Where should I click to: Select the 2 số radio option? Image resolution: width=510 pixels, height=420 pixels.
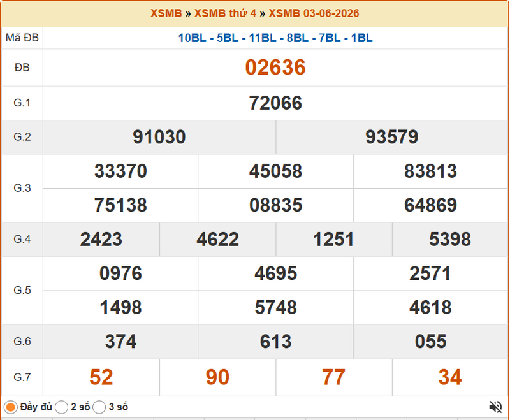coord(61,407)
